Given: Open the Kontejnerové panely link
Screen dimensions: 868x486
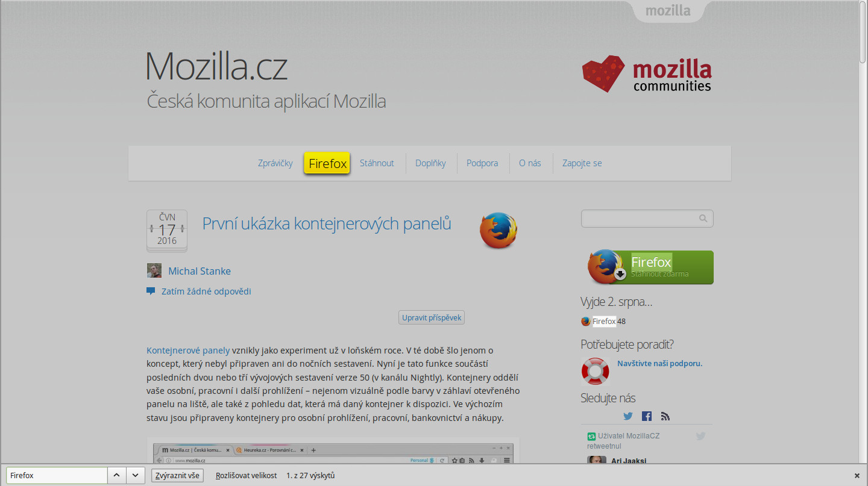Looking at the screenshot, I should [x=188, y=350].
